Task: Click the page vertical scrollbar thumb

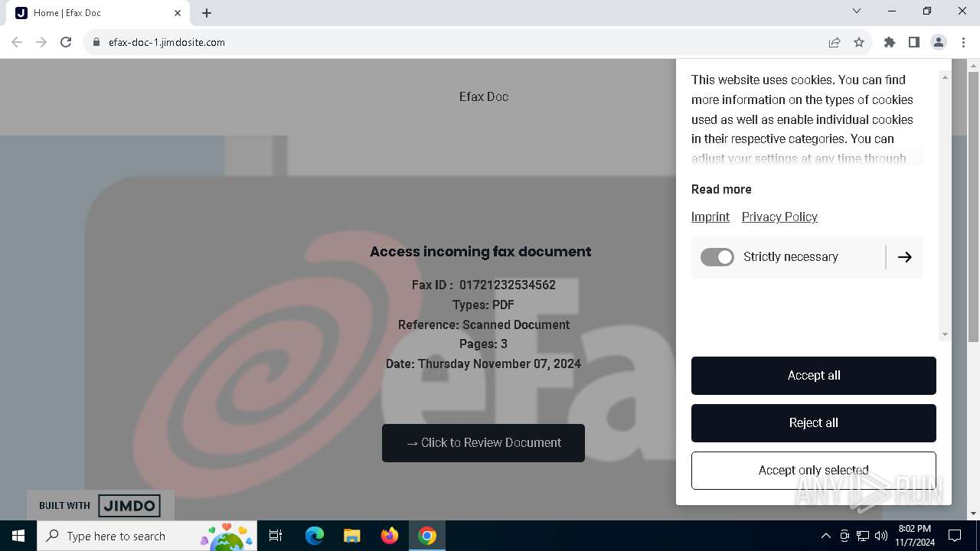Action: click(x=973, y=207)
